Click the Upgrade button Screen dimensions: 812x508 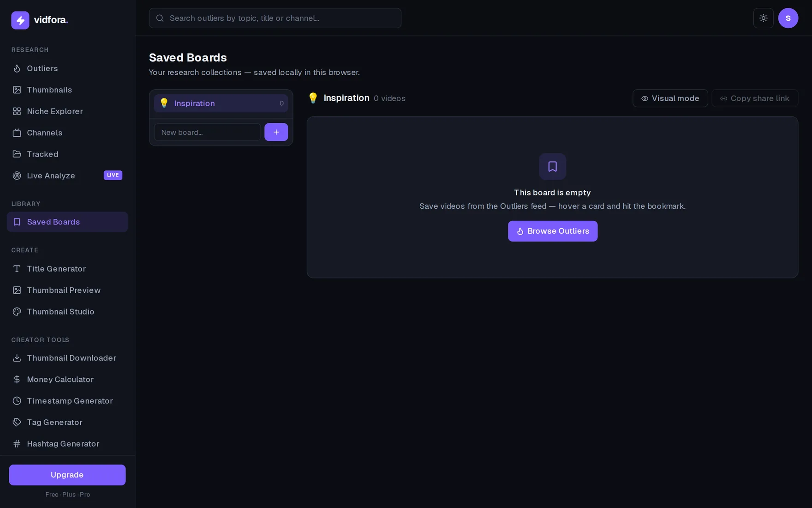[x=67, y=475]
